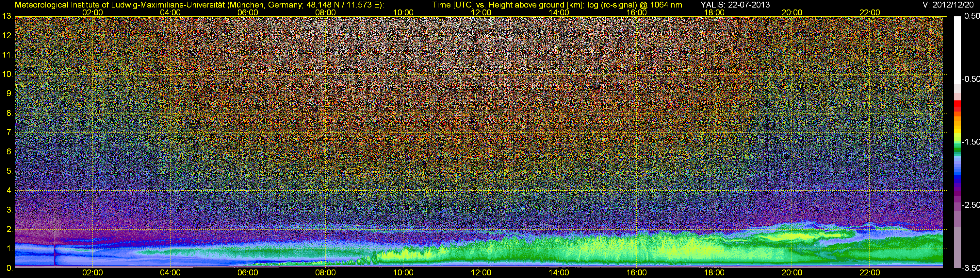This screenshot has height=278, width=980.
Task: Click the 5 km label on the height axis
Action: coord(9,171)
